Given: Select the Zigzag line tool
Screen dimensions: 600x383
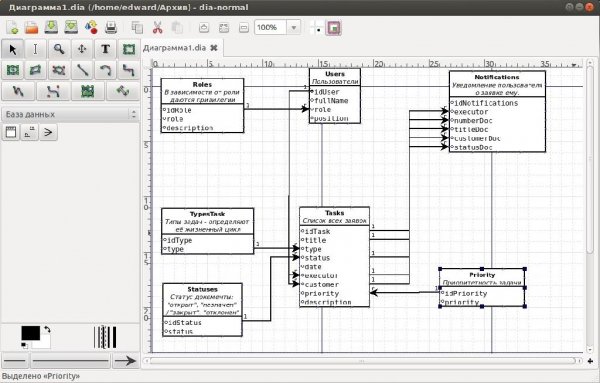Looking at the screenshot, I should click(x=129, y=70).
